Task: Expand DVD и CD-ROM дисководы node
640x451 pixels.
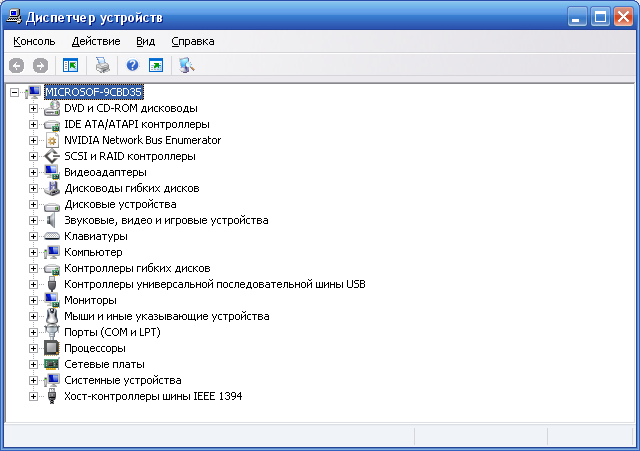Action: pyautogui.click(x=33, y=109)
